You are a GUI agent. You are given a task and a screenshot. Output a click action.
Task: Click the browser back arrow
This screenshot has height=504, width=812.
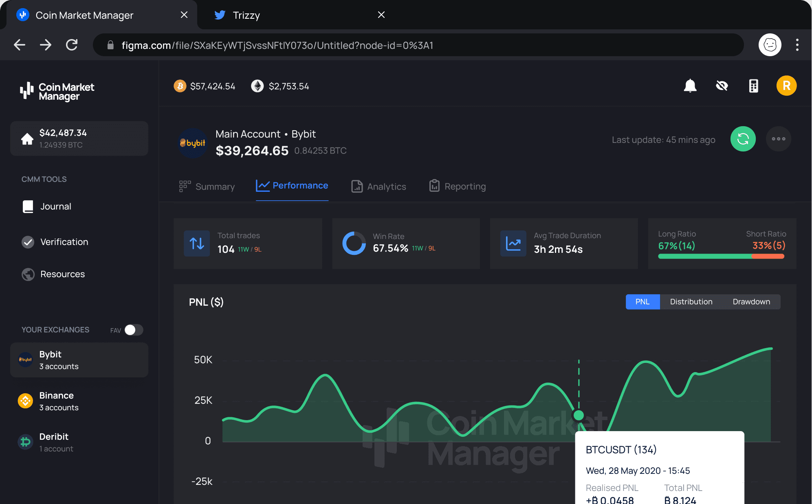click(20, 45)
